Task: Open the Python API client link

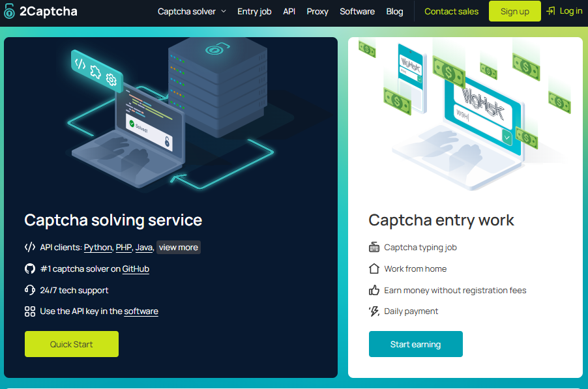Action: click(98, 248)
